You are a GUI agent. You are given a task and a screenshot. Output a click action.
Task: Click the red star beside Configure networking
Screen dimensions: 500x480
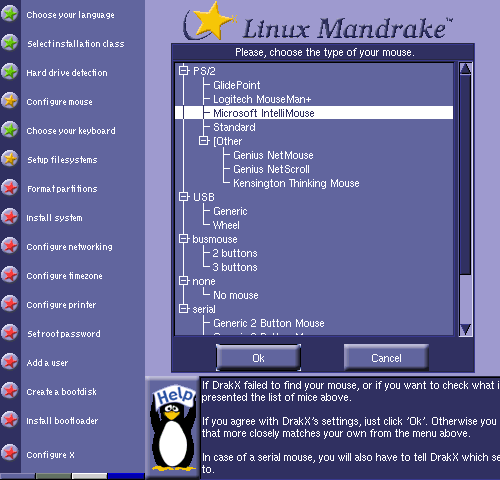coord(10,246)
